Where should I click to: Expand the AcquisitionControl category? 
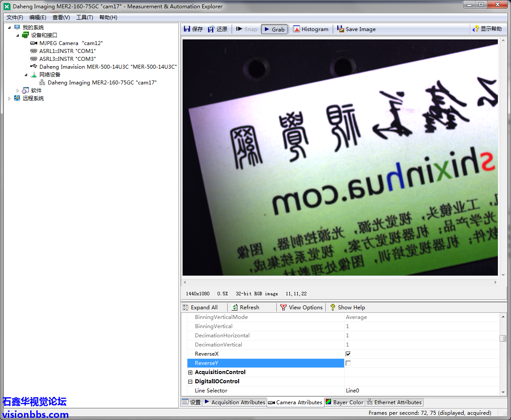(190, 372)
